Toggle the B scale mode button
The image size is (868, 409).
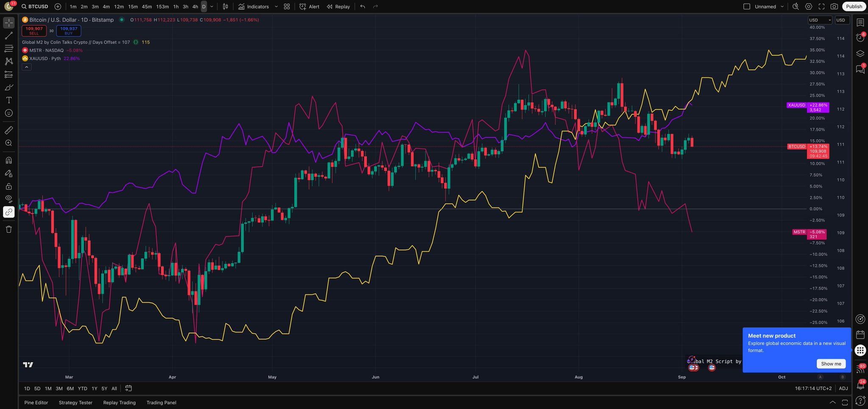coord(843,377)
